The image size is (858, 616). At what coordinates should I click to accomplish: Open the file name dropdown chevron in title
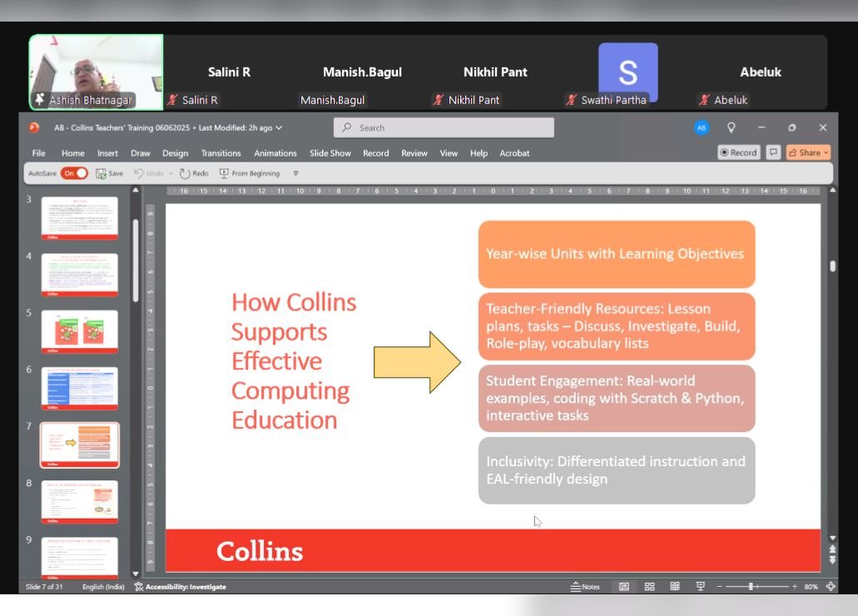click(279, 127)
